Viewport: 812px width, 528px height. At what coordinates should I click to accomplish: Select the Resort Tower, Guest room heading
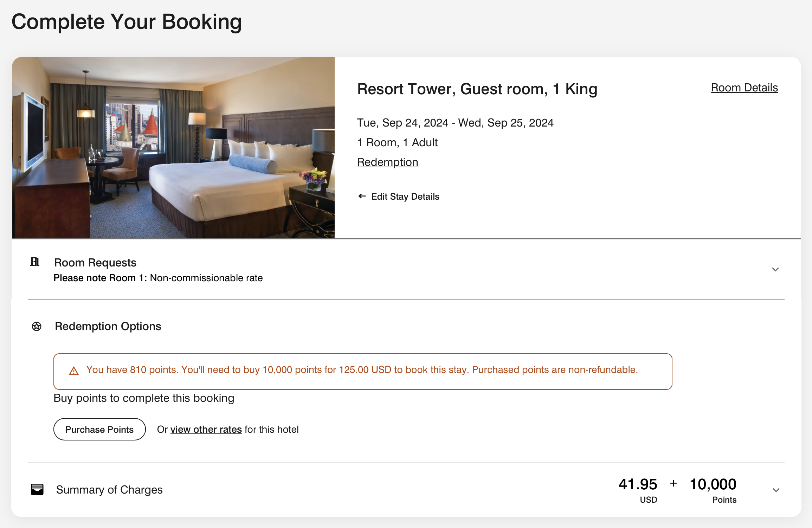point(477,89)
